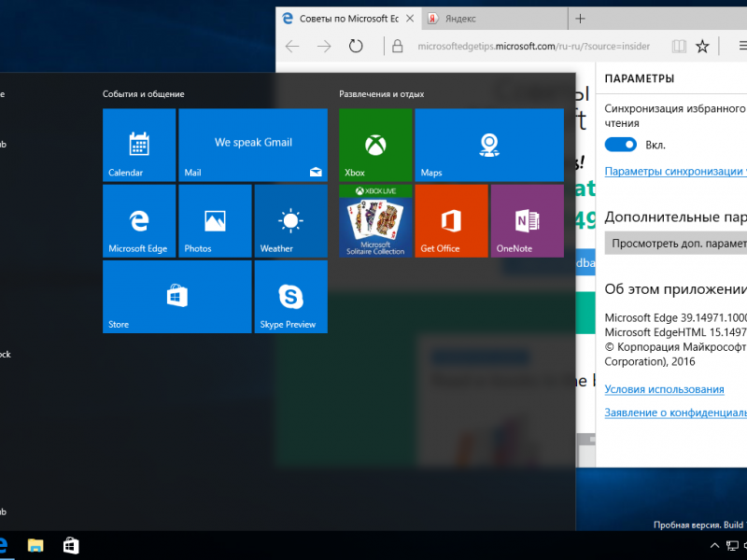
Task: Open Store from the taskbar
Action: click(x=71, y=546)
